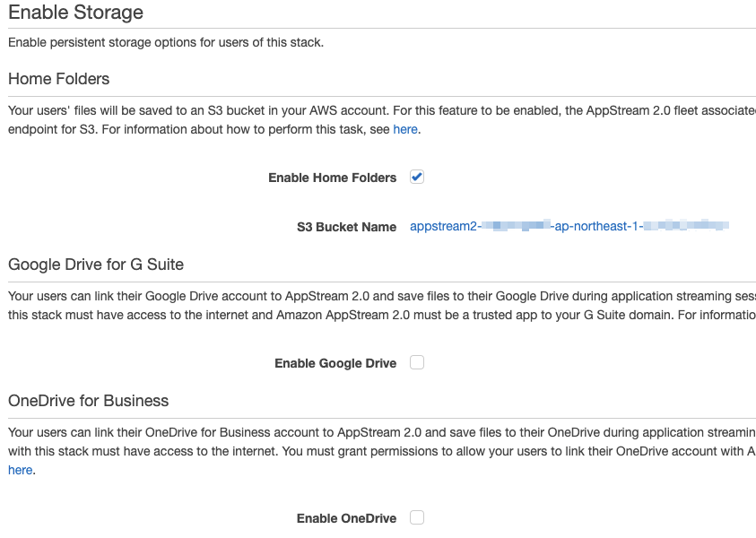This screenshot has width=756, height=538.
Task: Click the 'here' link in Home Folders description
Action: [x=405, y=129]
